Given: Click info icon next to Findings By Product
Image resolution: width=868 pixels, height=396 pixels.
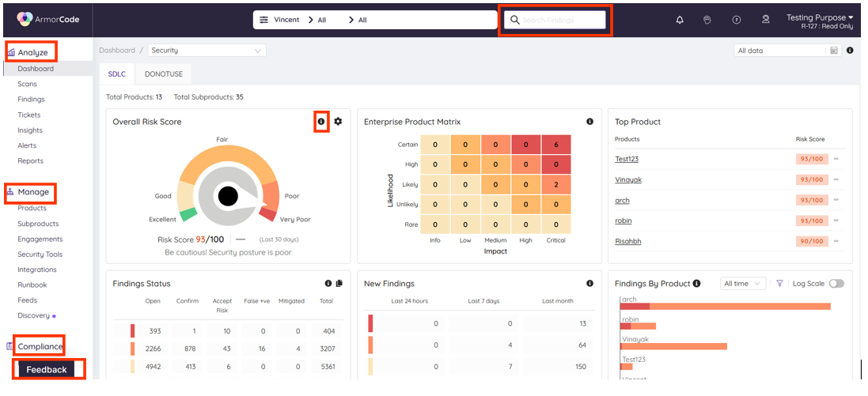Looking at the screenshot, I should (696, 283).
